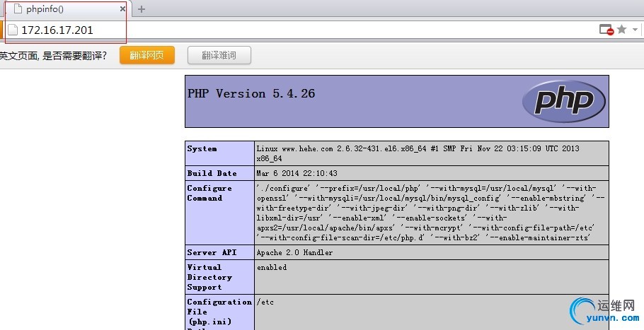Viewport: 644px width, 330px height.
Task: Open the dropdown arrow beside the star
Action: point(635,30)
